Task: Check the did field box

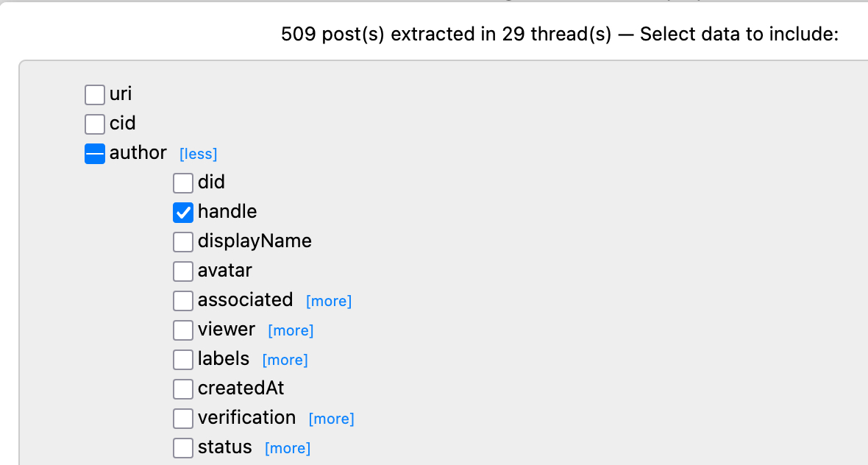Action: (x=183, y=183)
